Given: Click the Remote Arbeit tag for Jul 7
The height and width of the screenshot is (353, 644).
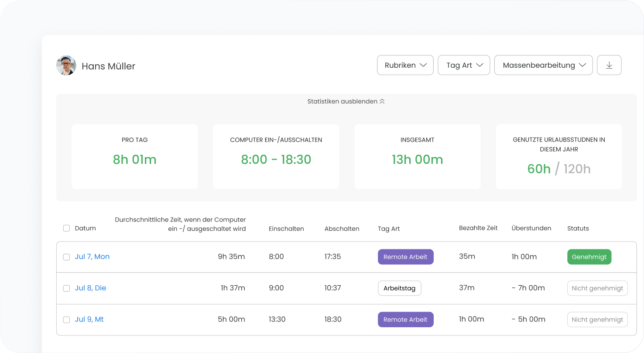Looking at the screenshot, I should tap(405, 257).
